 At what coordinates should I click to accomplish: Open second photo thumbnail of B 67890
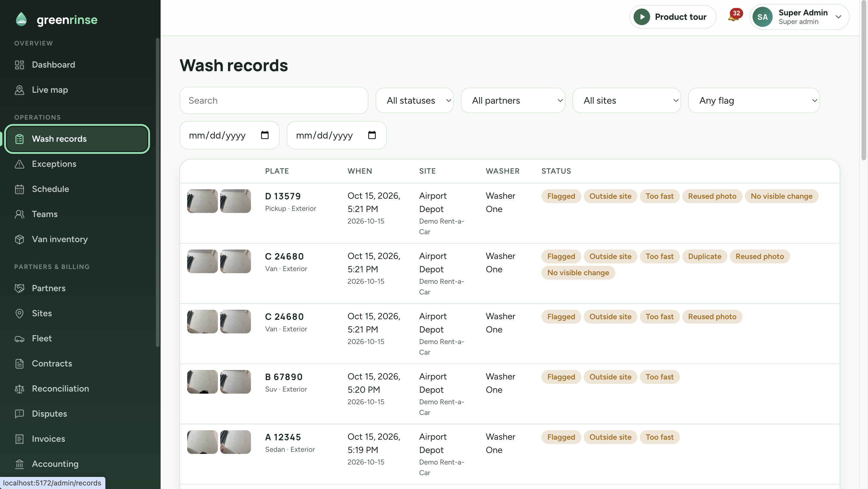point(236,382)
